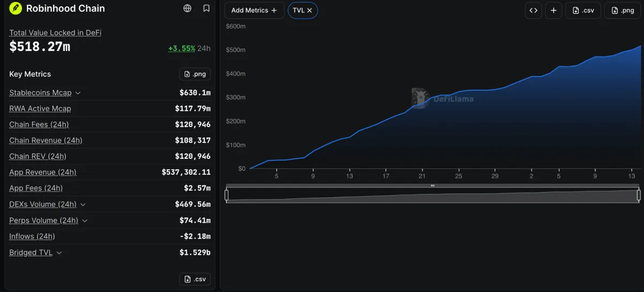Viewport: 644px width, 292px height.
Task: Click the RWA Active Mcap label
Action: pos(40,108)
